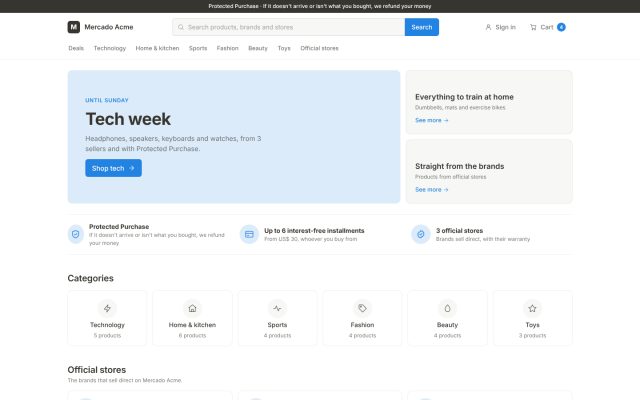Click the Beauty category name
Screen dimensions: 640x400
click(x=447, y=325)
